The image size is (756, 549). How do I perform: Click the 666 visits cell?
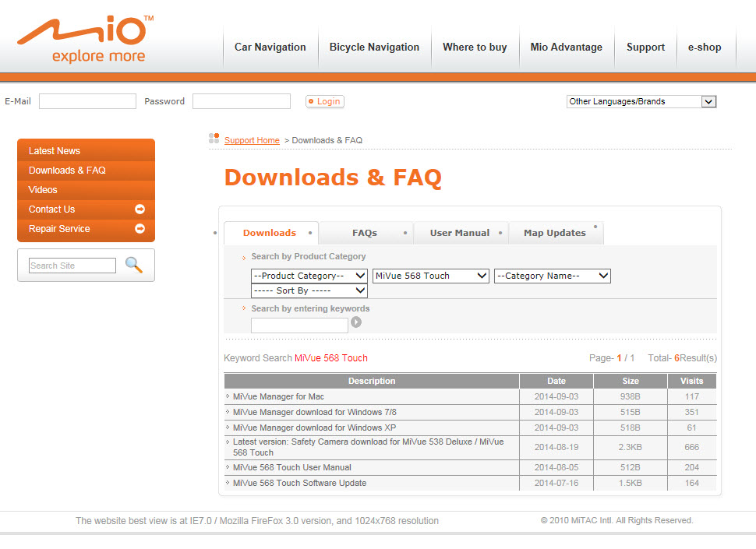click(x=692, y=448)
